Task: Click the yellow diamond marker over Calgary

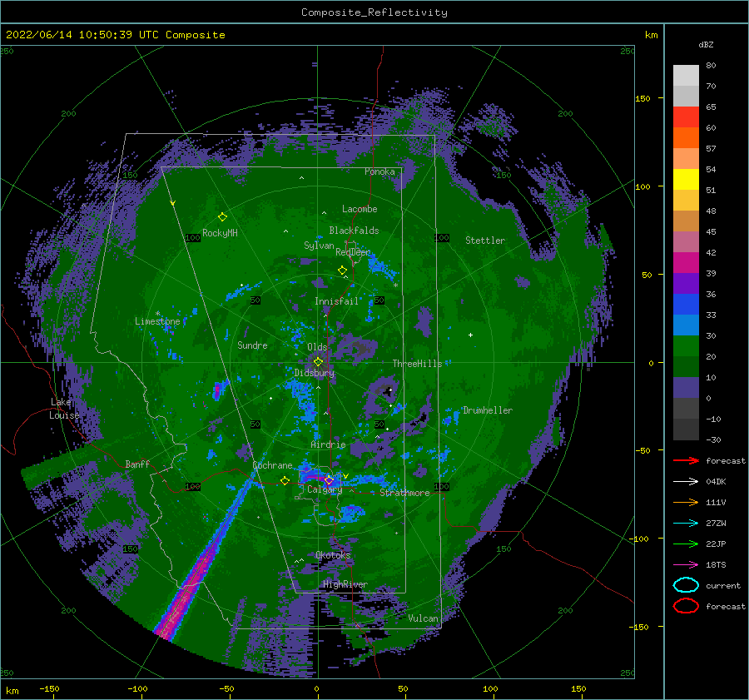Action: coord(329,480)
